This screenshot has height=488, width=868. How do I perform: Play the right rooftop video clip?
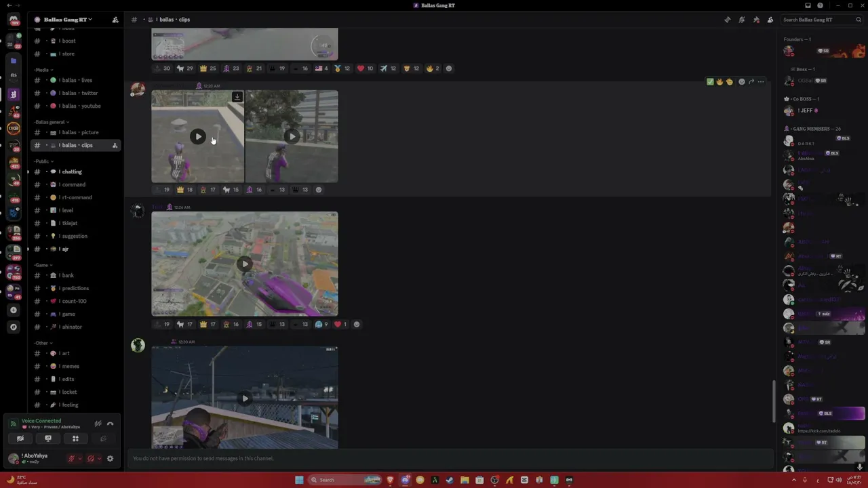tap(292, 136)
